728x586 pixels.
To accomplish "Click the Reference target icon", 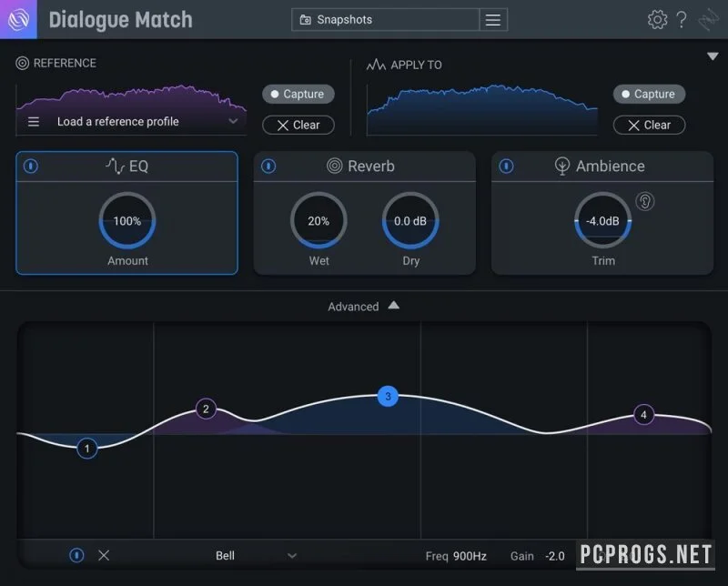I will tap(22, 63).
